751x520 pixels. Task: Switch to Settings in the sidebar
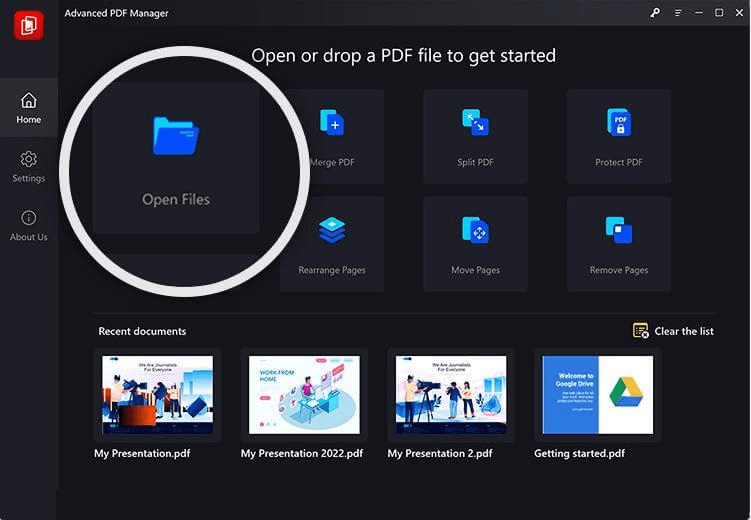[29, 166]
